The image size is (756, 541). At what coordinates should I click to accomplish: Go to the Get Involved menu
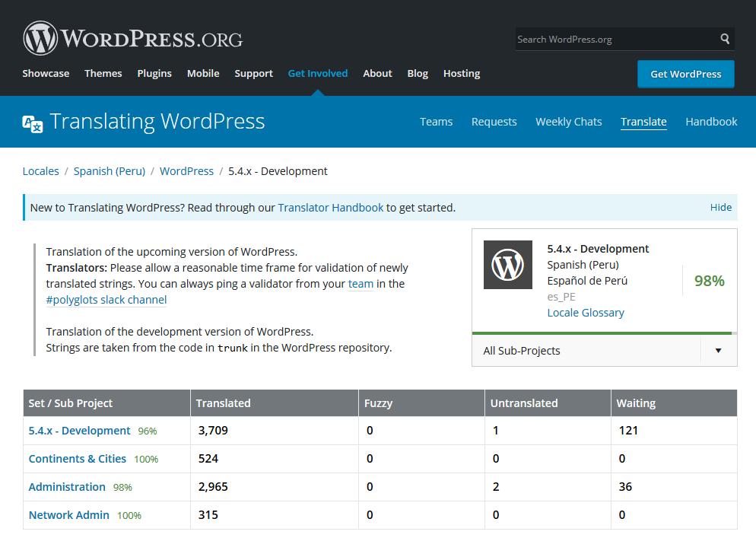(x=318, y=73)
